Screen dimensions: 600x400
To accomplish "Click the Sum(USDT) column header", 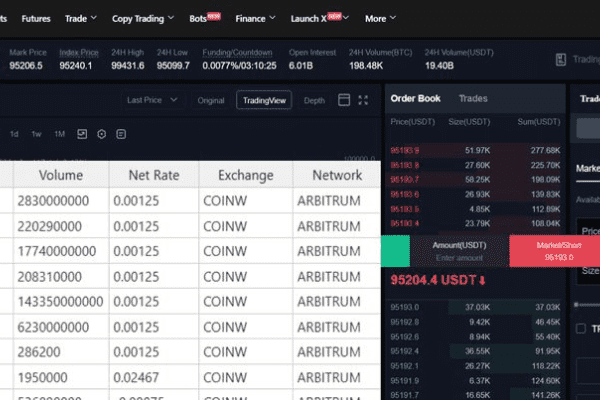I will [x=538, y=122].
